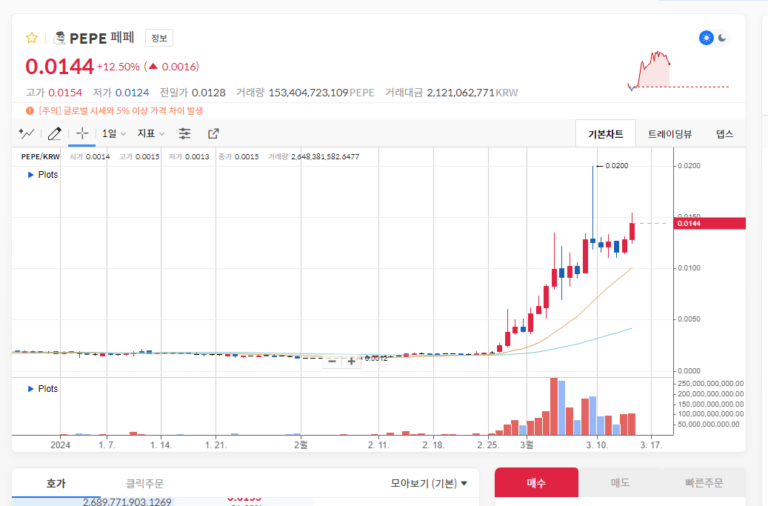This screenshot has width=768, height=506.
Task: Open chart settings sliders icon
Action: (x=185, y=133)
